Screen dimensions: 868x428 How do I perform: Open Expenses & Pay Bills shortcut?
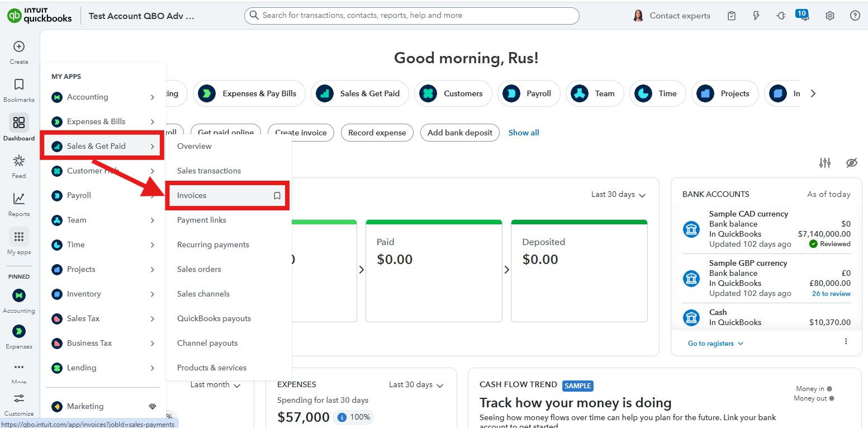tap(249, 94)
